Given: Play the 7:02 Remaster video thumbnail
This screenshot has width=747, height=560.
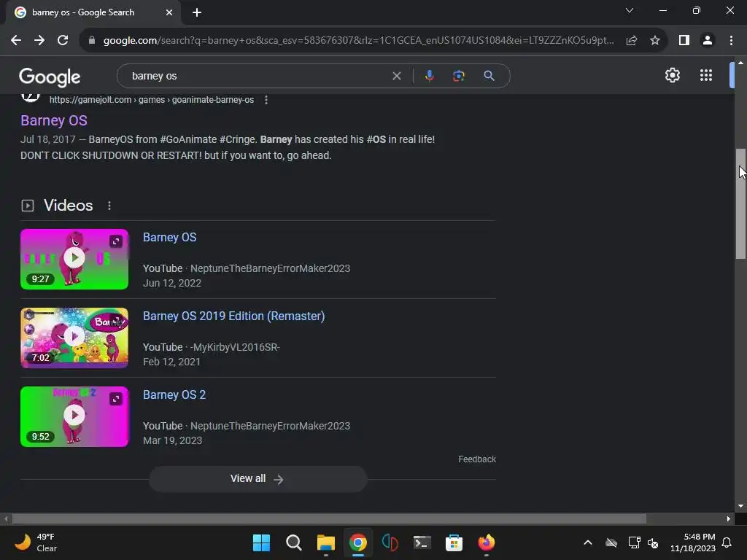Looking at the screenshot, I should [x=74, y=338].
